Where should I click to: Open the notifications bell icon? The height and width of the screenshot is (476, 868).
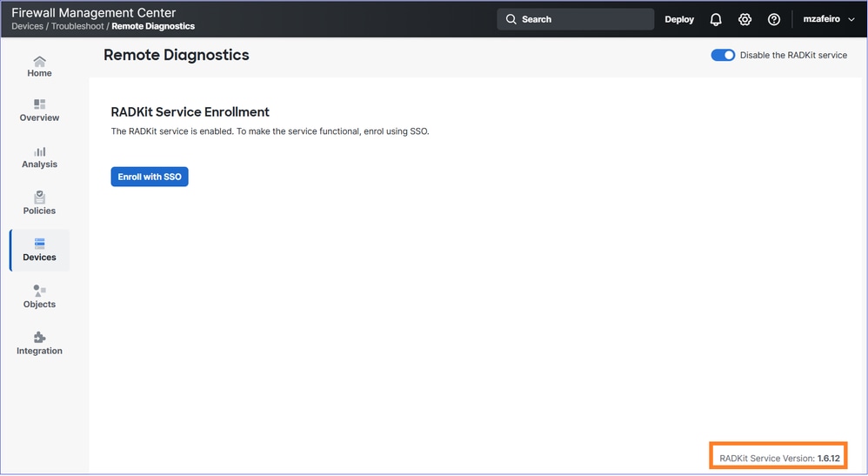pyautogui.click(x=716, y=19)
